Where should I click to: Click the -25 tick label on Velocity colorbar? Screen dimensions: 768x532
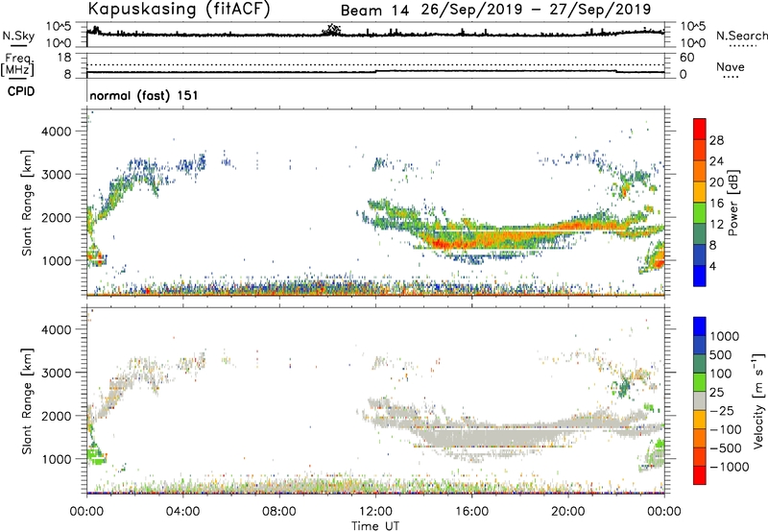[722, 410]
